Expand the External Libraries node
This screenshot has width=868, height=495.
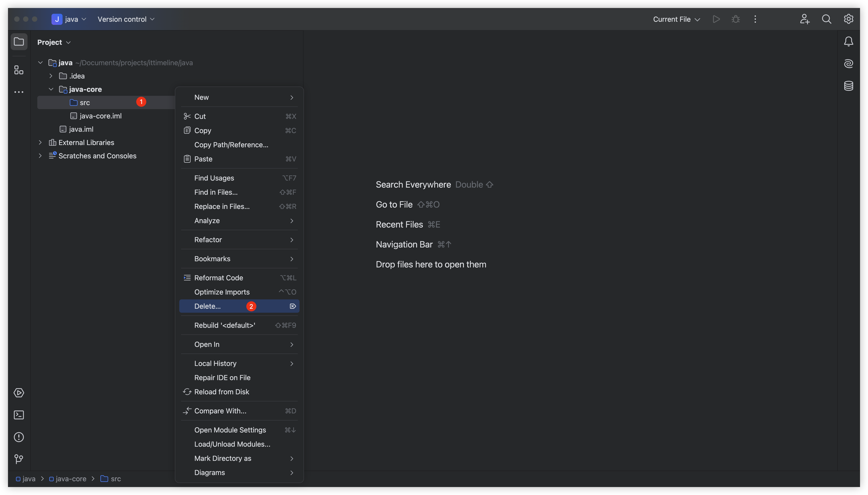(x=40, y=142)
